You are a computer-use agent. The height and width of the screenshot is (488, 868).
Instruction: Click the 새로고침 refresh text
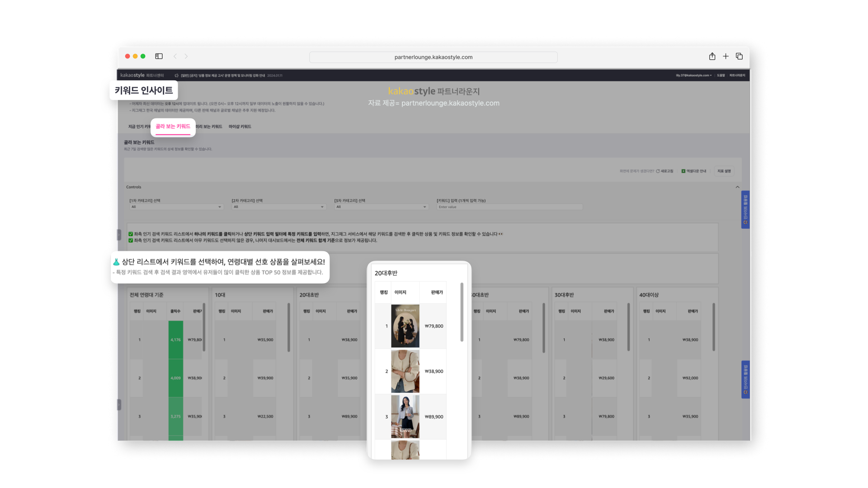[x=667, y=171]
